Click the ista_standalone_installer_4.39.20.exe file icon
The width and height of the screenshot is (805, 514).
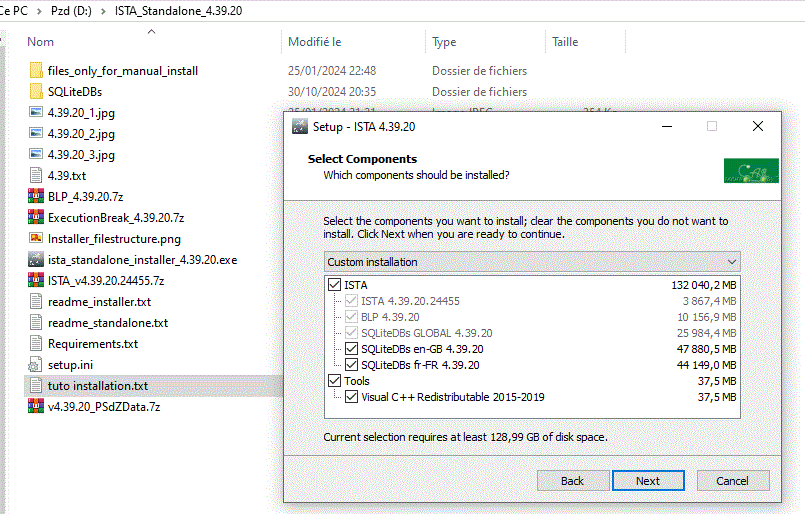click(x=36, y=259)
